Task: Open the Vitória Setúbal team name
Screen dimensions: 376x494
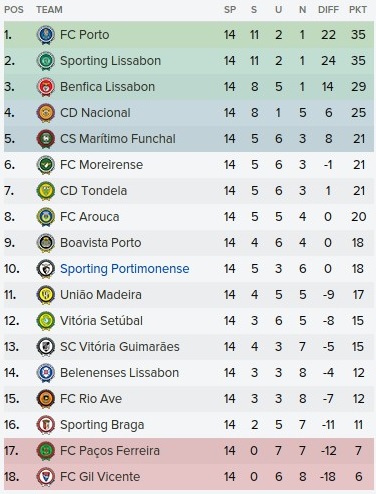Action: [x=101, y=321]
